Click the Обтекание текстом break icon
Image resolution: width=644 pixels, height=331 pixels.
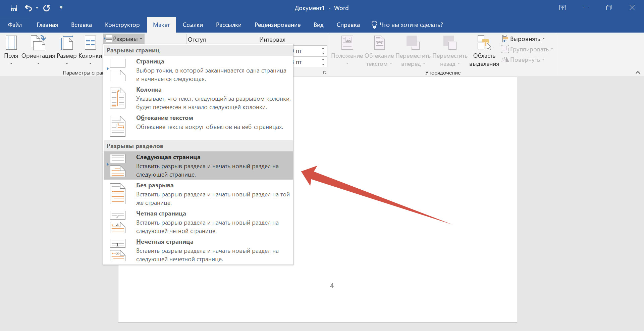118,126
